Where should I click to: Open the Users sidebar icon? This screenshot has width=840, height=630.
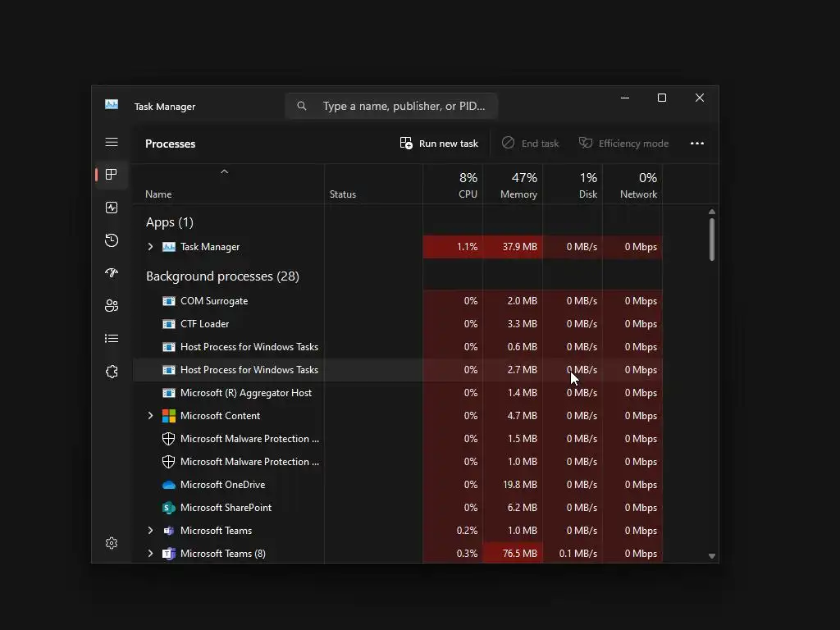tap(112, 306)
